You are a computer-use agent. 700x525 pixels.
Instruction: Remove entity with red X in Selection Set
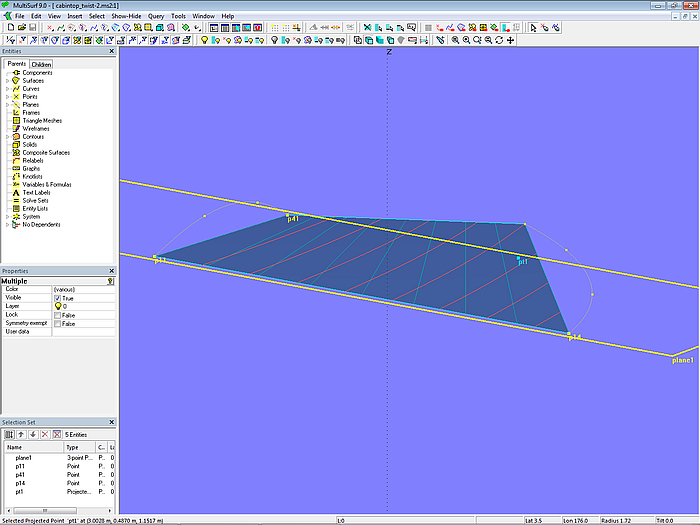pos(43,434)
